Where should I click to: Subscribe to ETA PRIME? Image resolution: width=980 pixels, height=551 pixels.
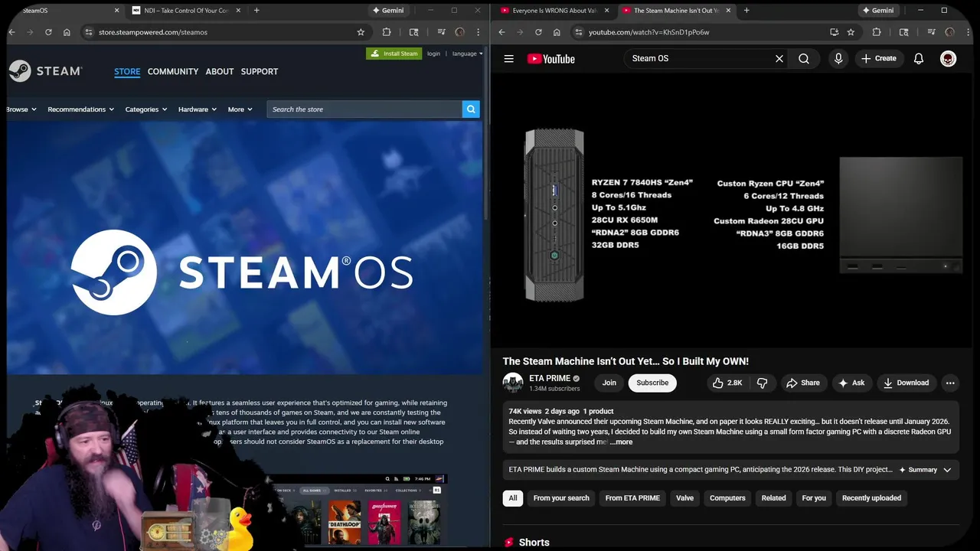click(652, 383)
